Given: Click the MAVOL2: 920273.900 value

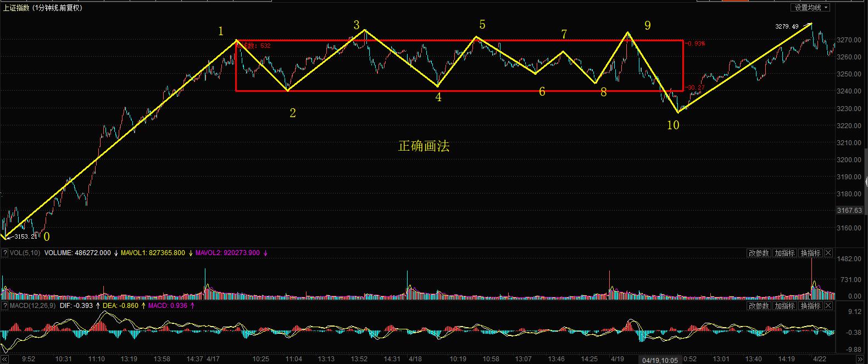Looking at the screenshot, I should 227,253.
